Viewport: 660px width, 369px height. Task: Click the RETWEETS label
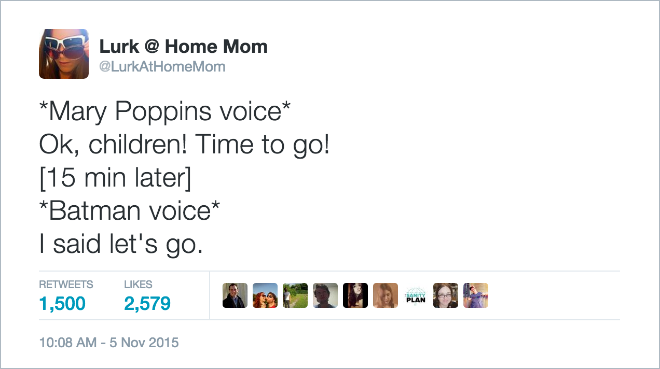tap(66, 284)
